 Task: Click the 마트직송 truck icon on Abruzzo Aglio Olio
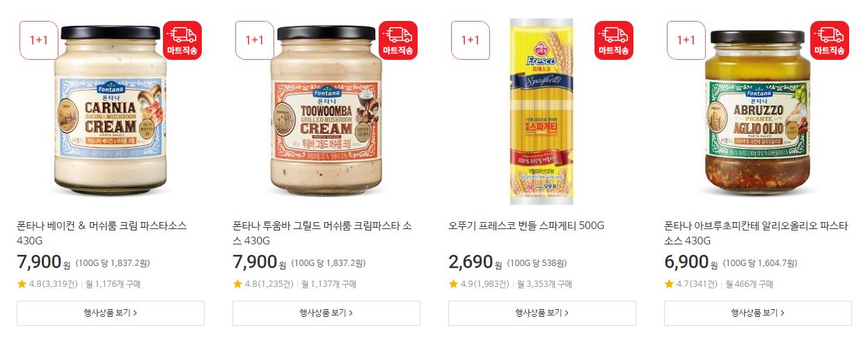pos(830,40)
